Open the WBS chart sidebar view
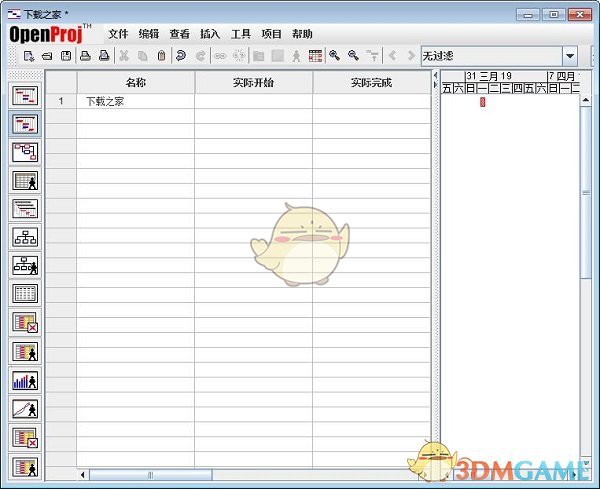 point(25,237)
